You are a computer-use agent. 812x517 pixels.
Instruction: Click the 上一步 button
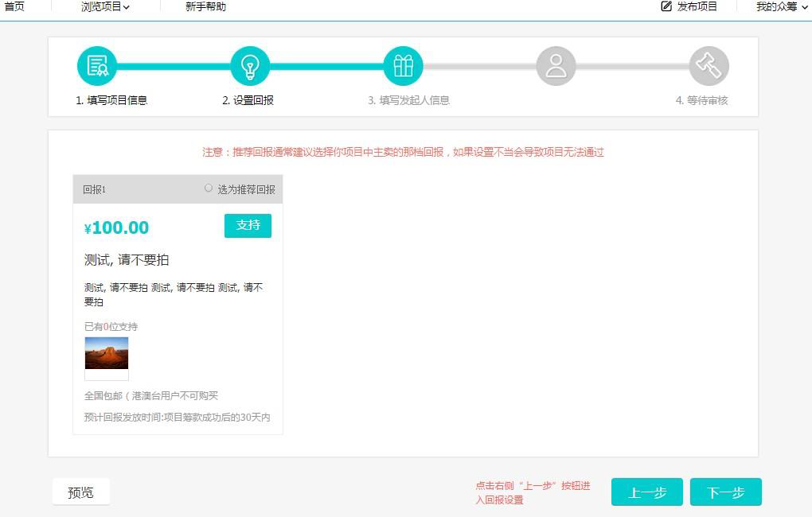click(646, 492)
